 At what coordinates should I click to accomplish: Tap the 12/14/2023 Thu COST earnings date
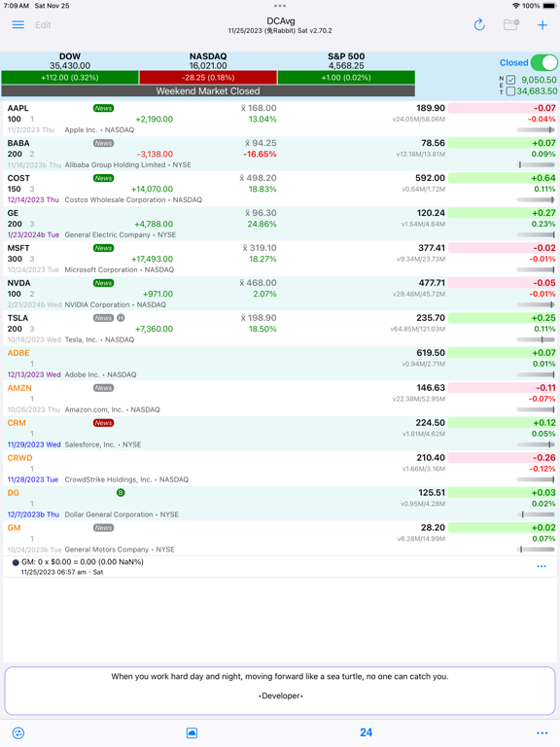click(33, 200)
